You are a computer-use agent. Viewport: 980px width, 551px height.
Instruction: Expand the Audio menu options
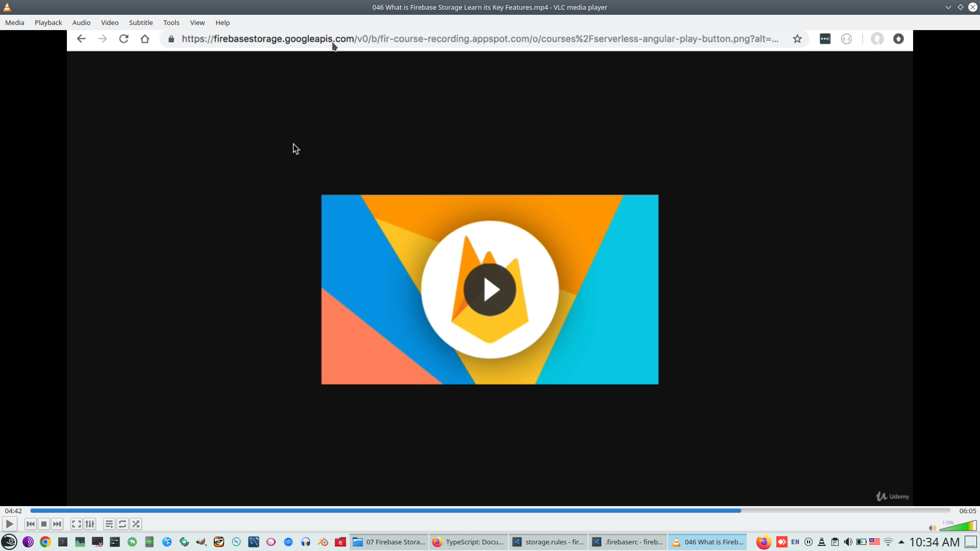pyautogui.click(x=81, y=22)
